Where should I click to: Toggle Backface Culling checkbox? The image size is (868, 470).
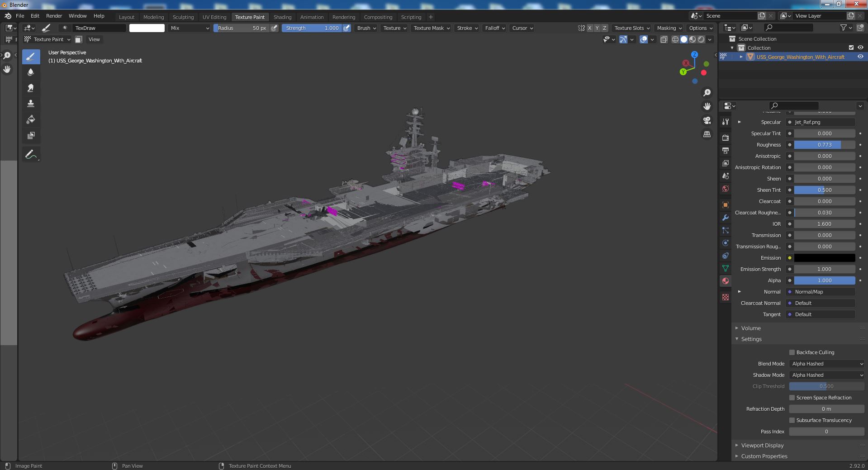pos(792,352)
